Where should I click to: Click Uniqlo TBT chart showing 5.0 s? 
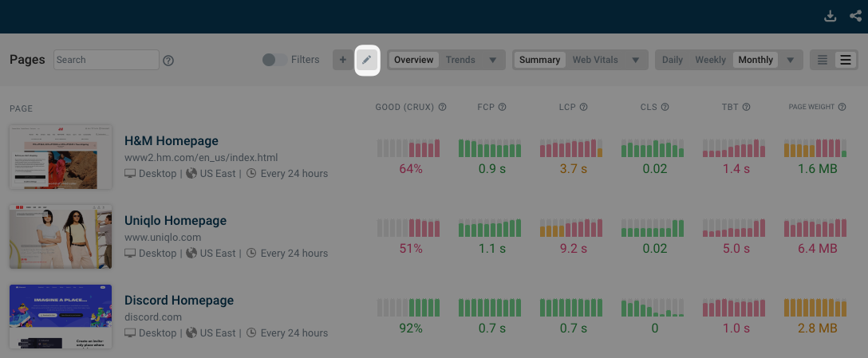tap(734, 228)
